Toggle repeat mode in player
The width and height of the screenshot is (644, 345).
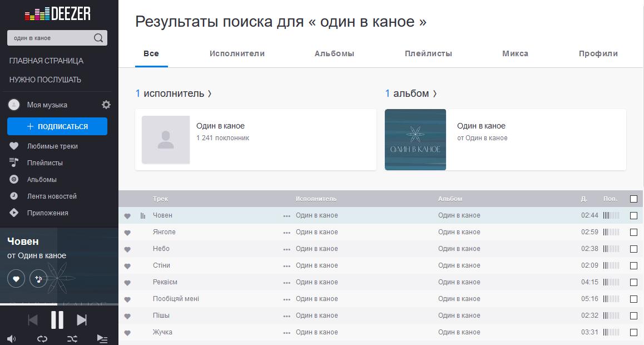42,338
